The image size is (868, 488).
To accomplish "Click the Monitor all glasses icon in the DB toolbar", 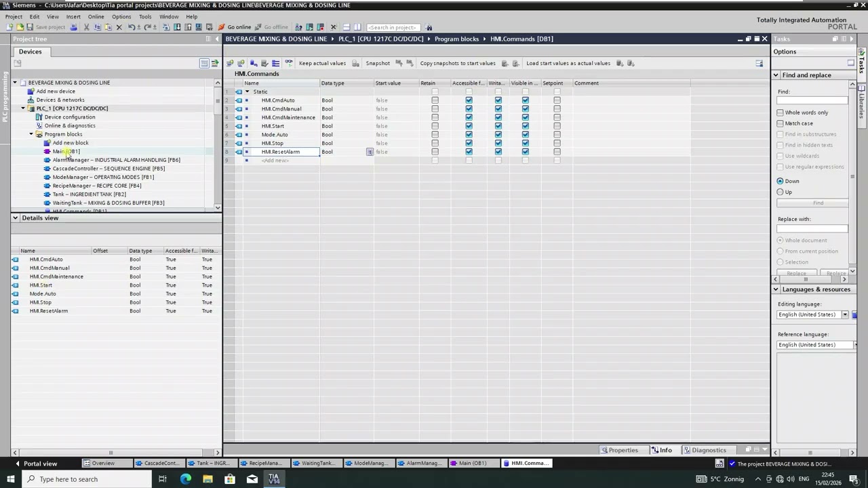I will 289,63.
